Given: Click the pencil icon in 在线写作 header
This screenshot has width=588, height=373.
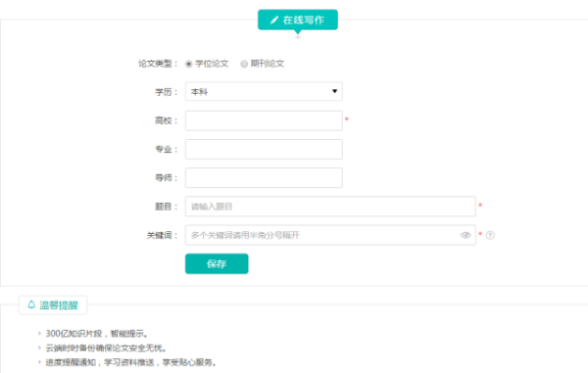Looking at the screenshot, I should click(274, 20).
